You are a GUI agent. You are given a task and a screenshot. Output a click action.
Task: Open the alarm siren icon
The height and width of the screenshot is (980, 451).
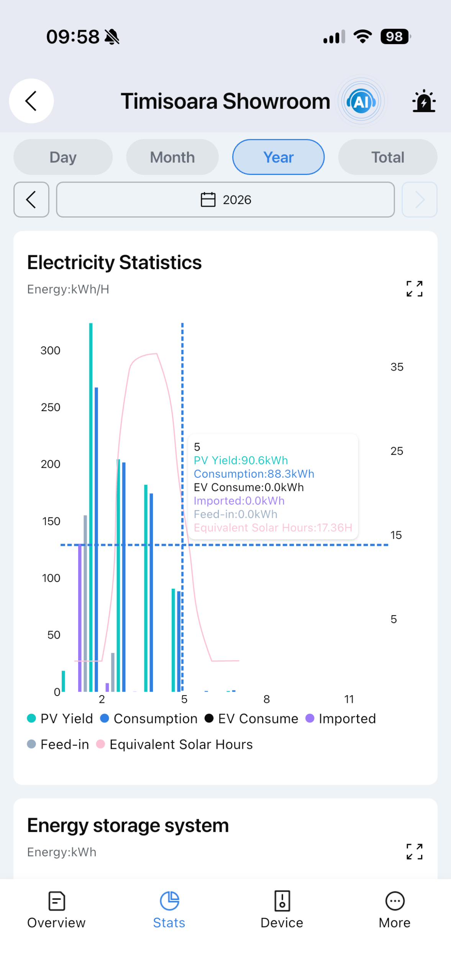(x=424, y=101)
